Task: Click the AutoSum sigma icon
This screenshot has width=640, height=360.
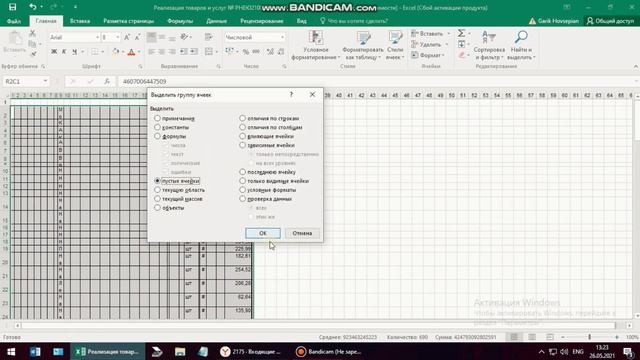Action: (461, 33)
